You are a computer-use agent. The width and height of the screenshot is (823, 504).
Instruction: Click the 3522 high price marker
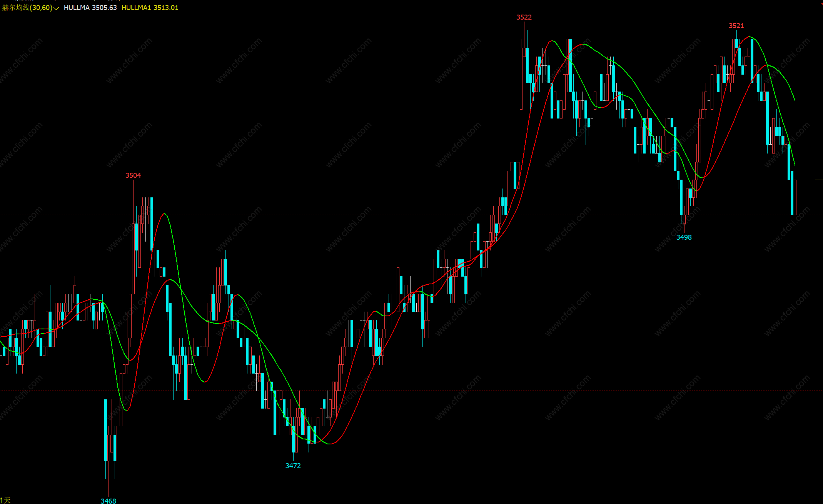click(x=524, y=17)
